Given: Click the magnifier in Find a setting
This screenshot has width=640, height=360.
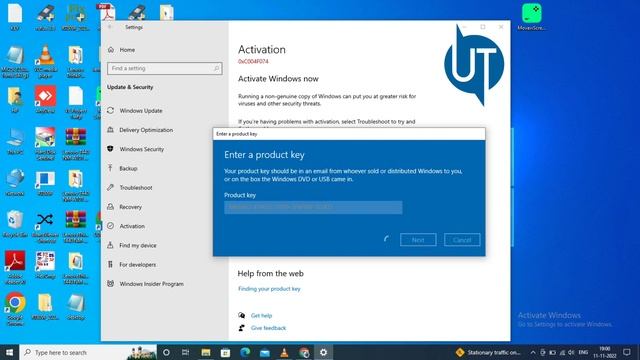Looking at the screenshot, I should 216,68.
